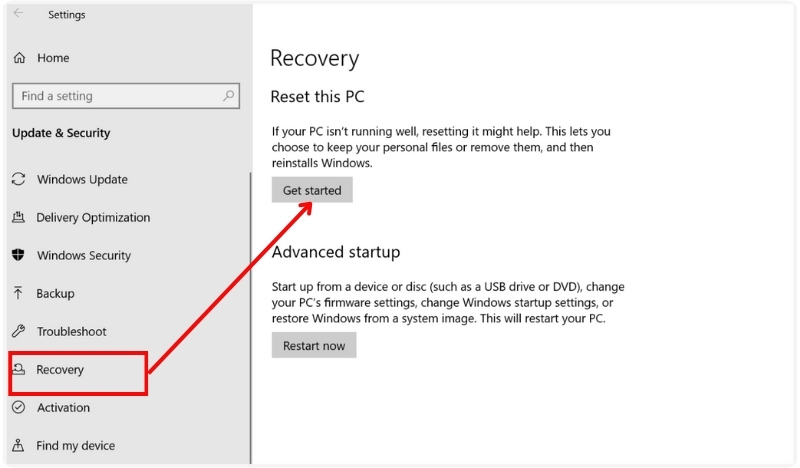Click the magnifier icon in search box
This screenshot has height=468, width=800.
[x=229, y=95]
